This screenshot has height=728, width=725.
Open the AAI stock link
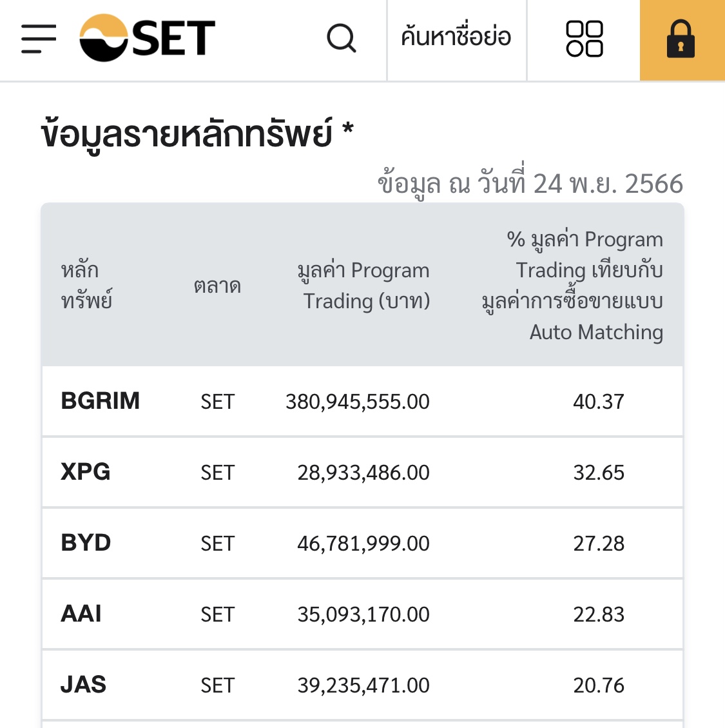(x=81, y=614)
